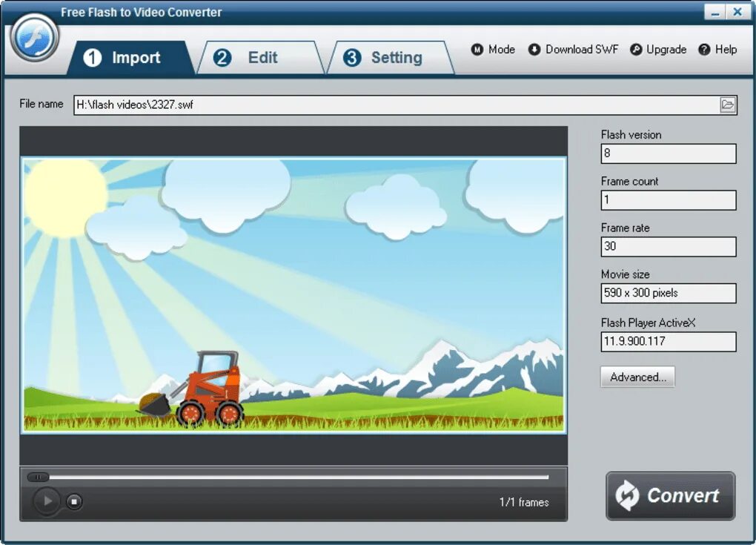Click the flash preview image area

(294, 295)
